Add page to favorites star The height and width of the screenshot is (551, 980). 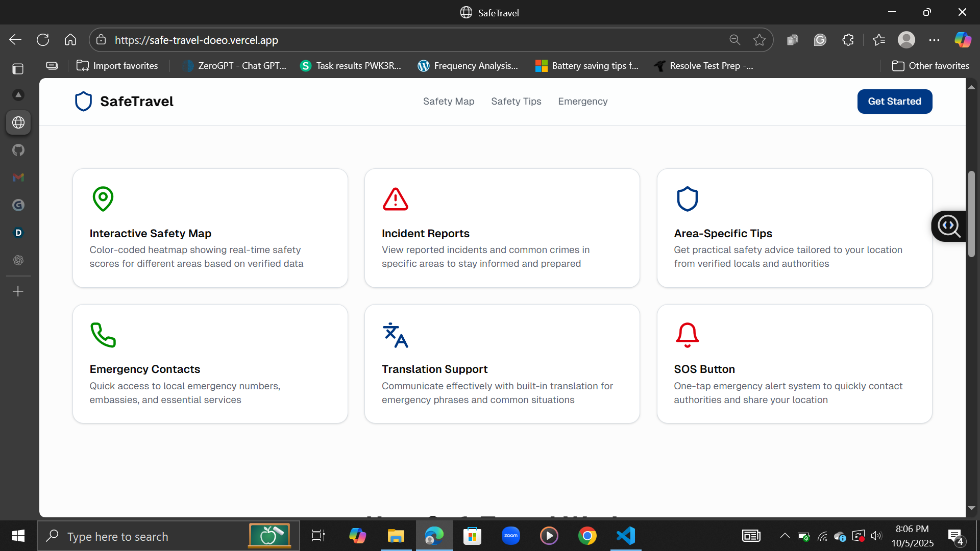coord(759,40)
